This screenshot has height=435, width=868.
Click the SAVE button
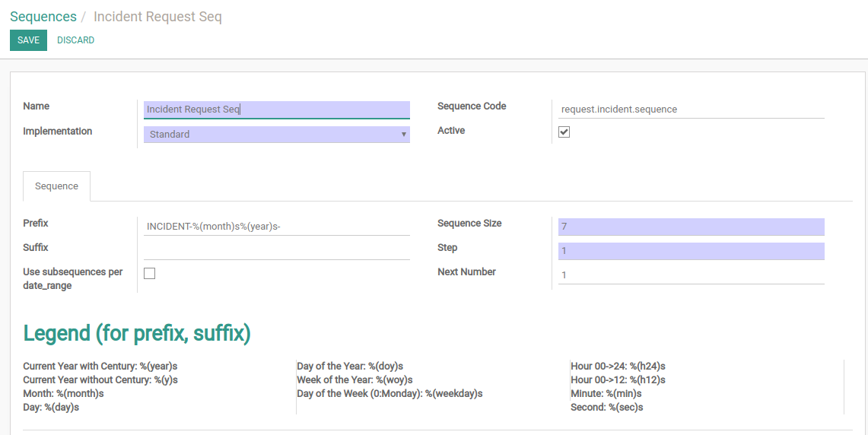click(28, 40)
